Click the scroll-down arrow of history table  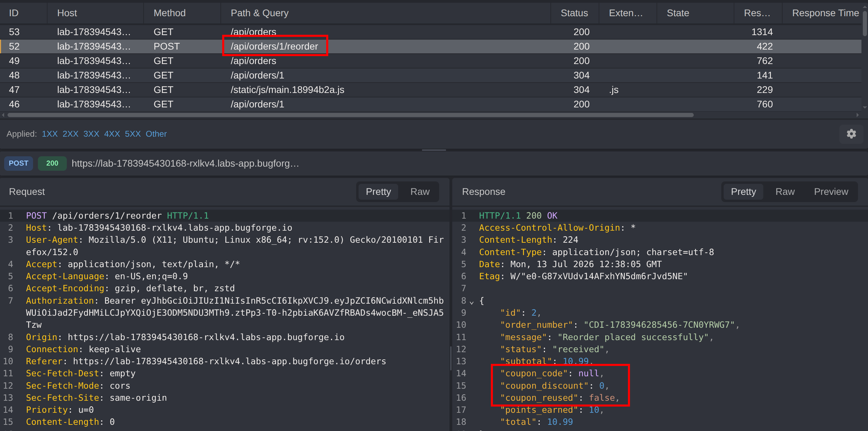(x=865, y=107)
